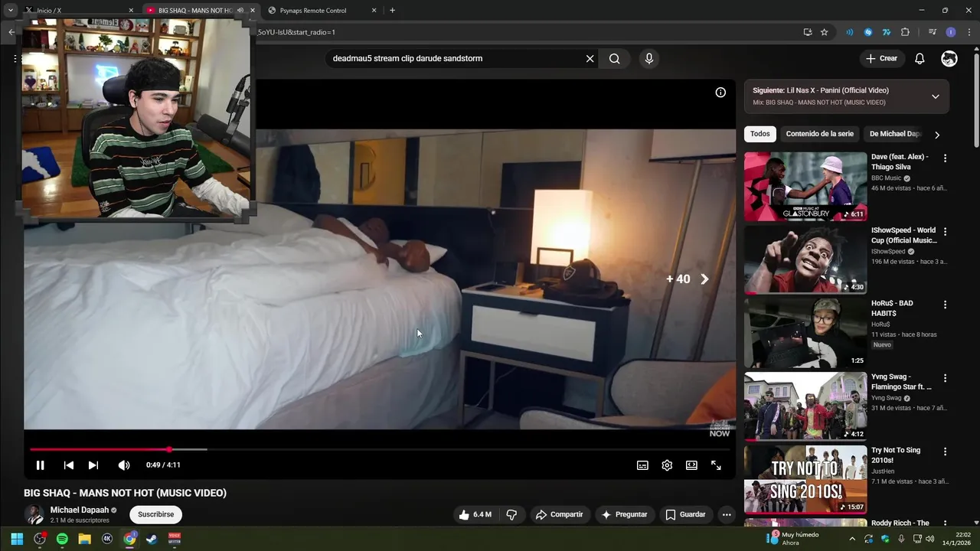Open IShowSpeed World Cup video title
This screenshot has height=551, width=980.
tap(903, 235)
